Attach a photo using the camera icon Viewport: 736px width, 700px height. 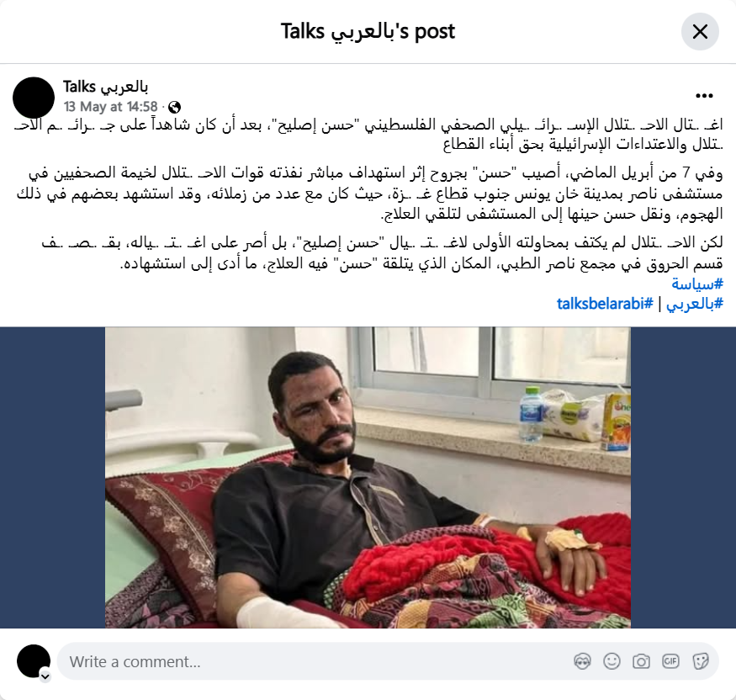pyautogui.click(x=641, y=661)
